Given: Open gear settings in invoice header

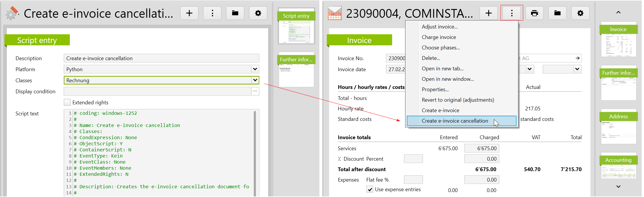Looking at the screenshot, I should coord(580,13).
